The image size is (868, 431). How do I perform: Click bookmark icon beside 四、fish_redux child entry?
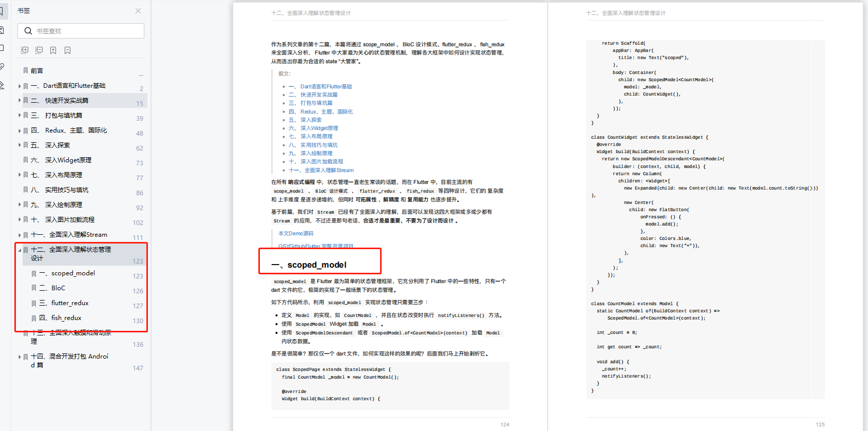pyautogui.click(x=34, y=318)
